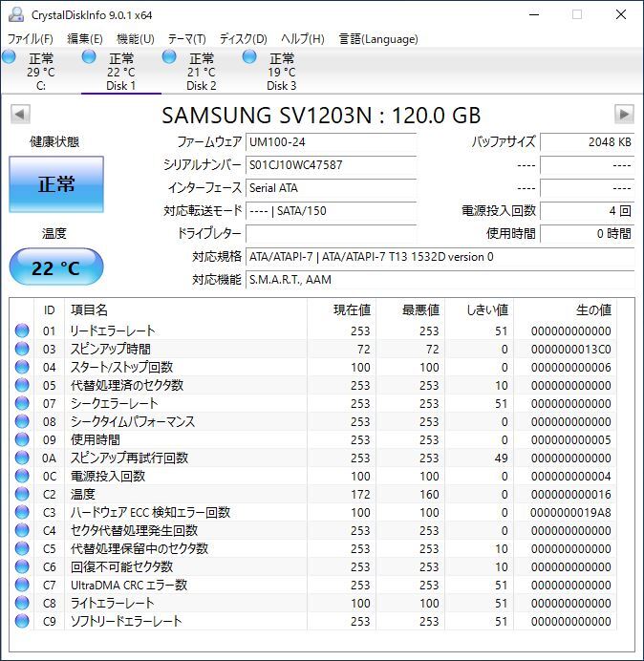Click the power-on hours field 0 時間
644x661 pixels.
pos(587,233)
